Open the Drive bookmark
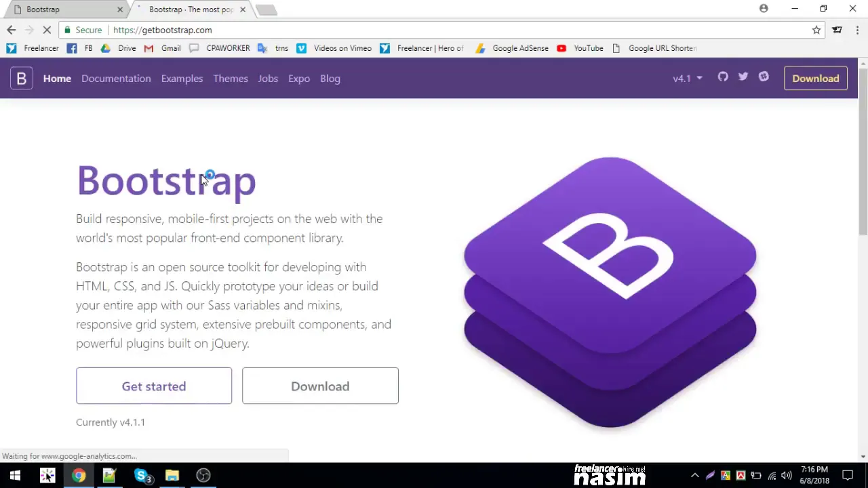The image size is (868, 488). [119, 48]
